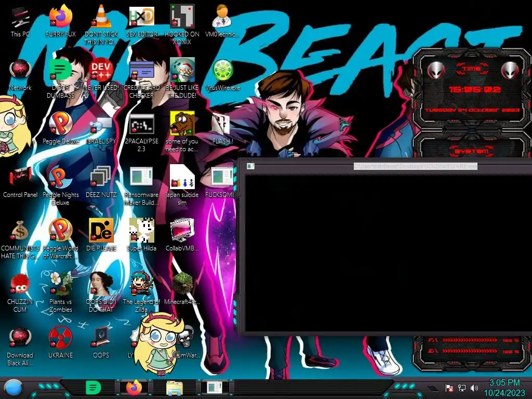Open the volume speaker tray icon
Screen dimensions: 532x399
point(474,388)
